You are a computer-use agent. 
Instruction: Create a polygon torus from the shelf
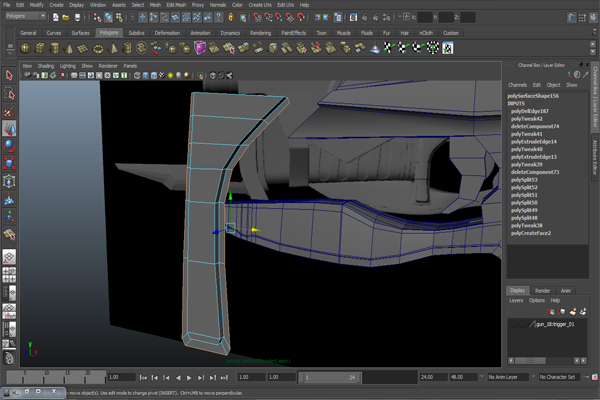pos(98,48)
